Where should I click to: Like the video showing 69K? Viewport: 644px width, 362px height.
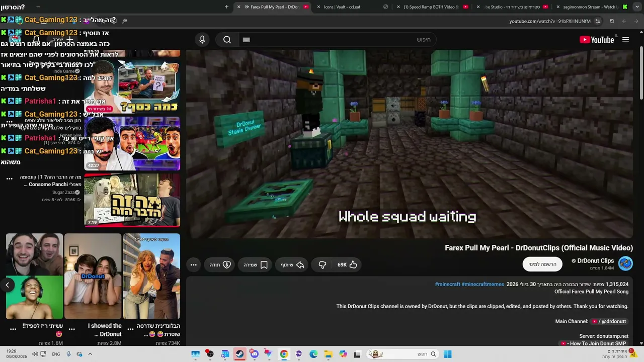click(x=347, y=264)
